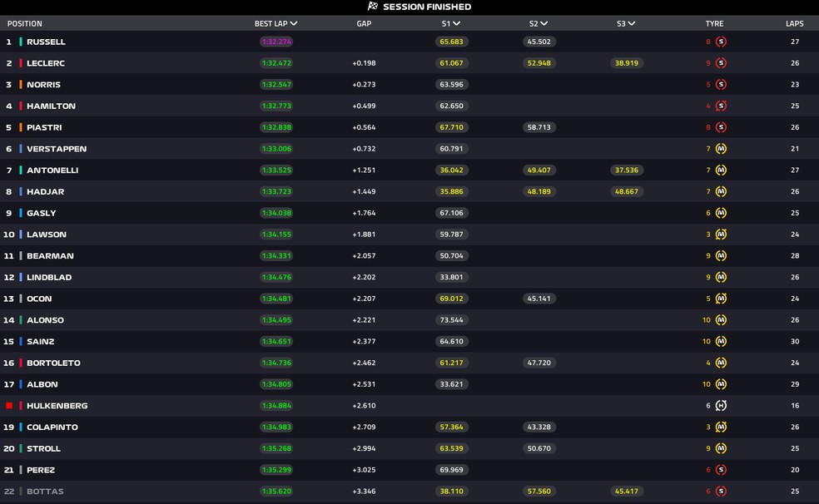The width and height of the screenshot is (819, 504).
Task: Click Russell's best lap 1:32.274
Action: [276, 42]
